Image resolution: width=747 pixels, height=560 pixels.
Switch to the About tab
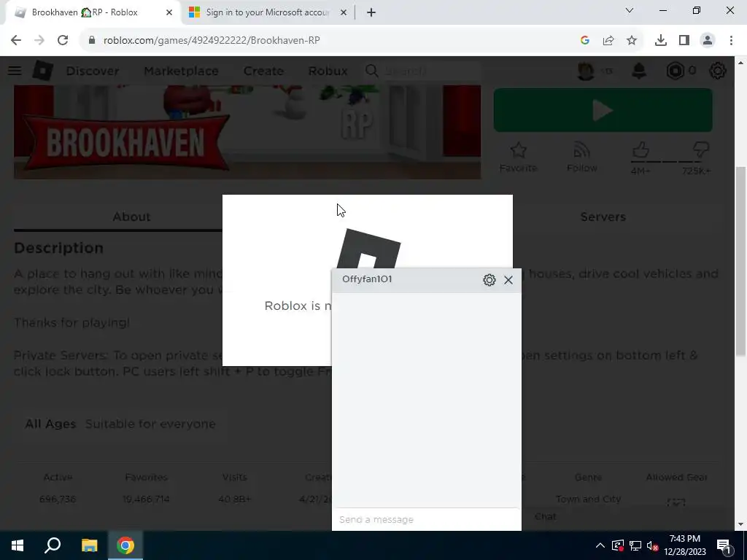tap(131, 217)
